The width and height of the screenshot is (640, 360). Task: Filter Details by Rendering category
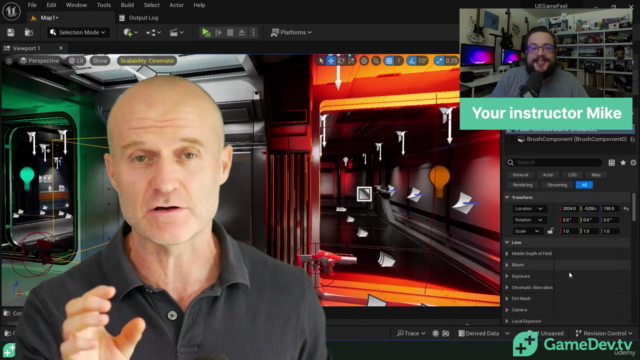pyautogui.click(x=522, y=185)
